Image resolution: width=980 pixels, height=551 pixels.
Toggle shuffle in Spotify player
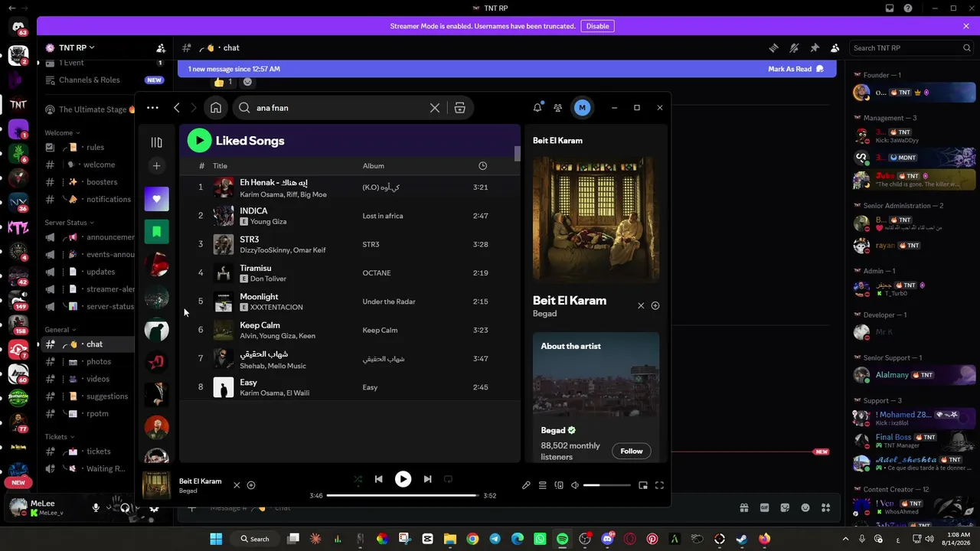click(358, 479)
